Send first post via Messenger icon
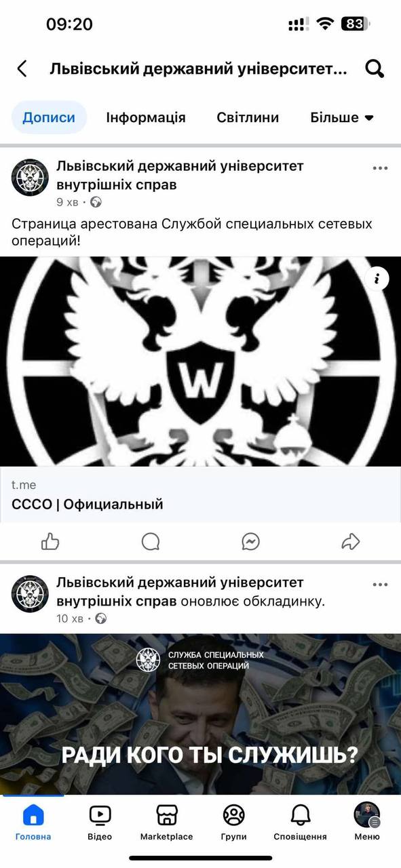This screenshot has height=868, width=401. [x=251, y=541]
